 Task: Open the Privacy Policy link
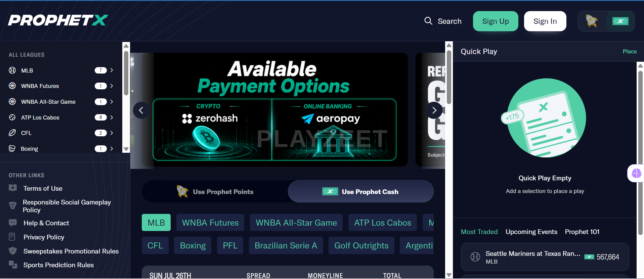coord(44,237)
